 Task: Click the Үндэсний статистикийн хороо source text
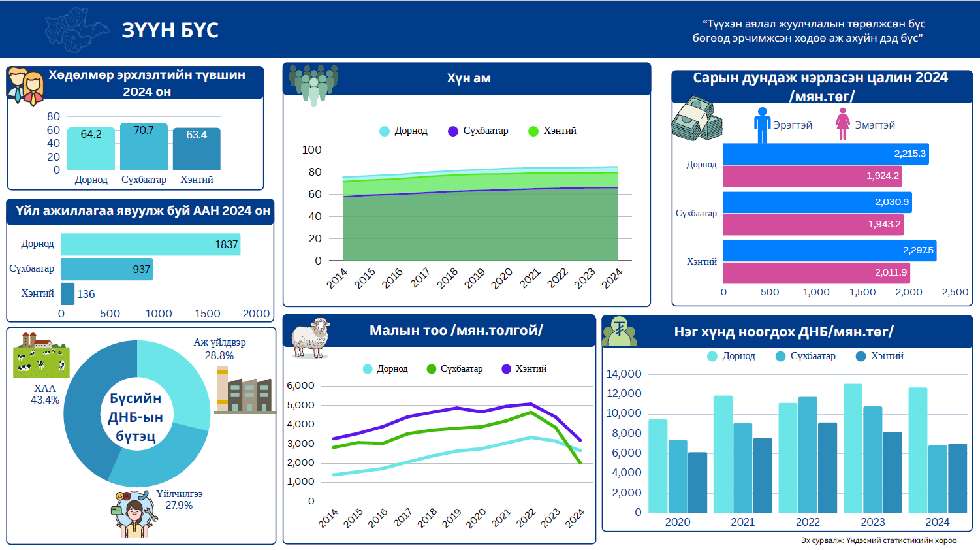click(x=879, y=540)
